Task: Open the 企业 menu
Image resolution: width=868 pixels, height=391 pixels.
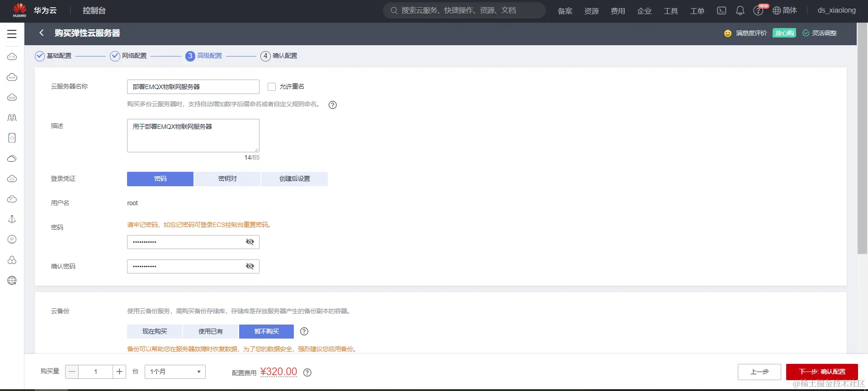Action: point(644,11)
